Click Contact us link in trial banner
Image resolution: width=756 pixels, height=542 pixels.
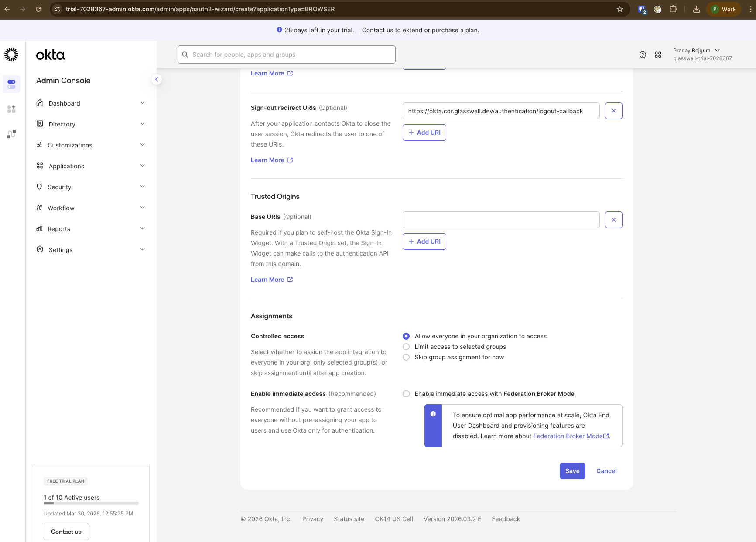(x=377, y=30)
